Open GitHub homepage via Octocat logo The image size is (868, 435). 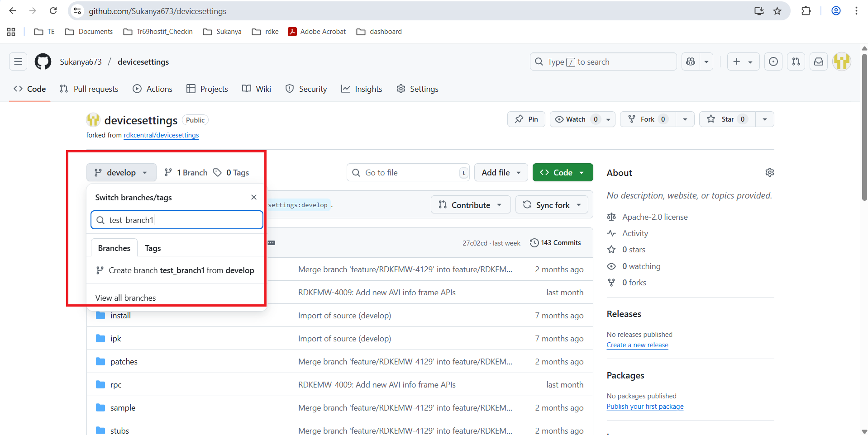(x=43, y=61)
